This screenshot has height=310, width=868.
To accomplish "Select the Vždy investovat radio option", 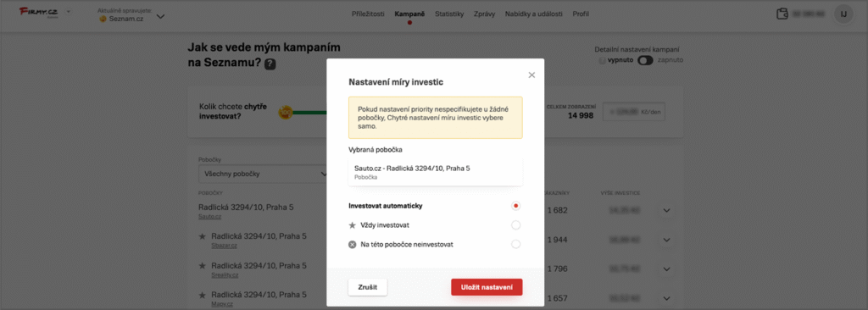I will click(516, 225).
